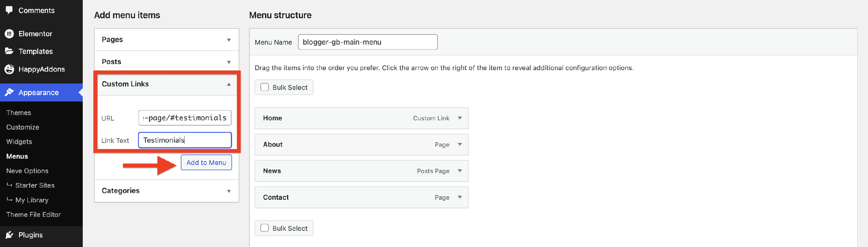Tick the bottom Bulk Select checkbox
The height and width of the screenshot is (247, 868).
tap(264, 228)
